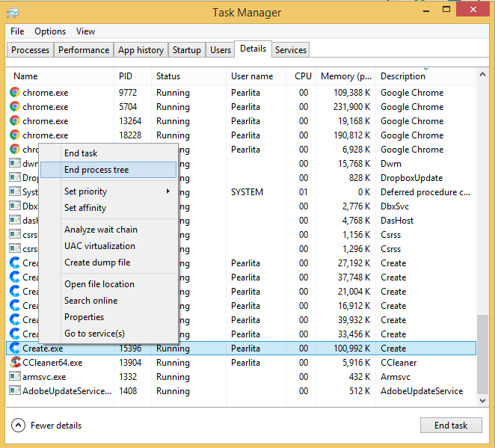Click the Create icon in the 39,932 K row

point(15,319)
